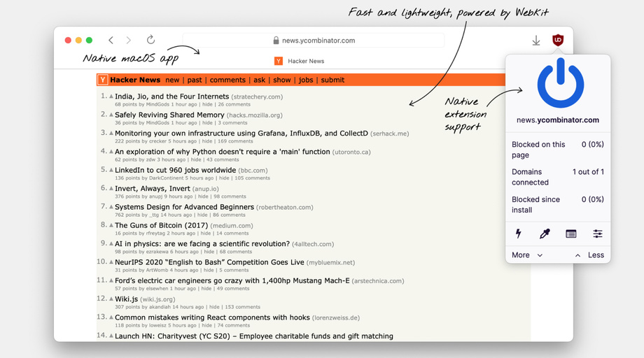Open the 'comments' link in header

(227, 80)
